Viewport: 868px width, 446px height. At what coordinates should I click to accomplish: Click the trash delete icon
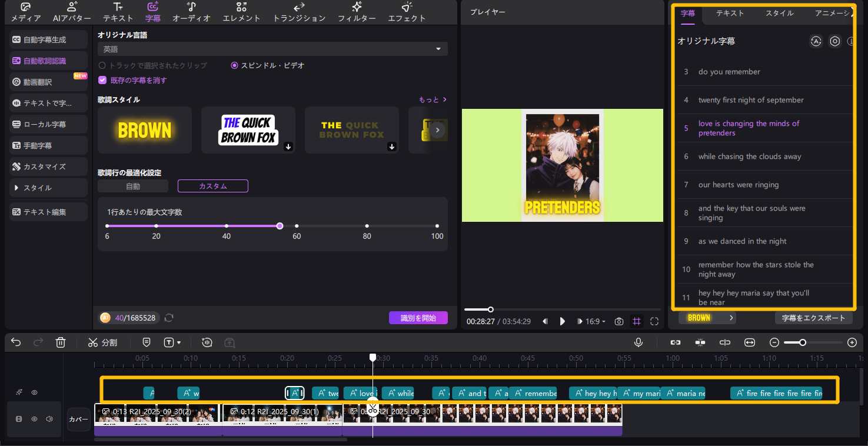(x=61, y=342)
